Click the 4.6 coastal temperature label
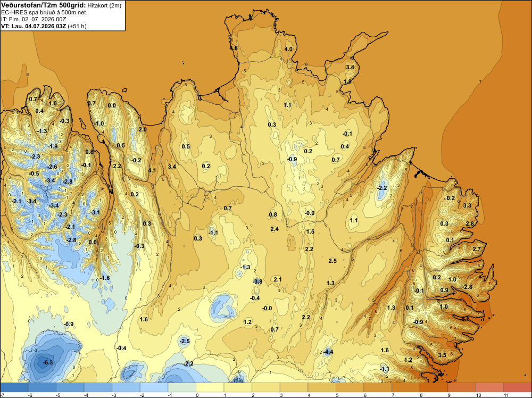Screen dimensions: 532x398 pyautogui.click(x=234, y=48)
